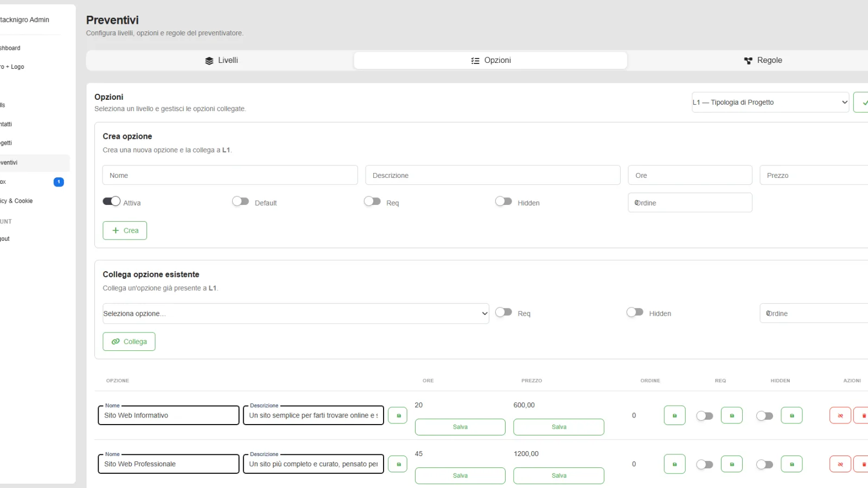The image size is (868, 488).
Task: Click the inbox notification badge in sidebar
Action: [x=59, y=182]
